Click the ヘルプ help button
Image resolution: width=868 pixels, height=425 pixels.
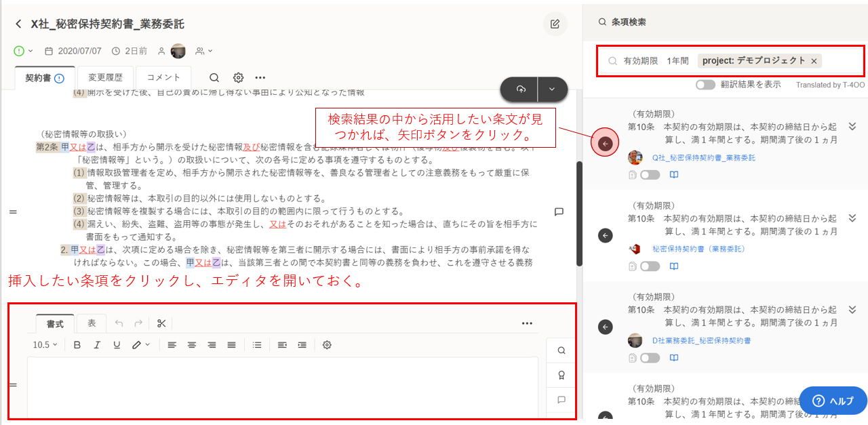[x=833, y=401]
